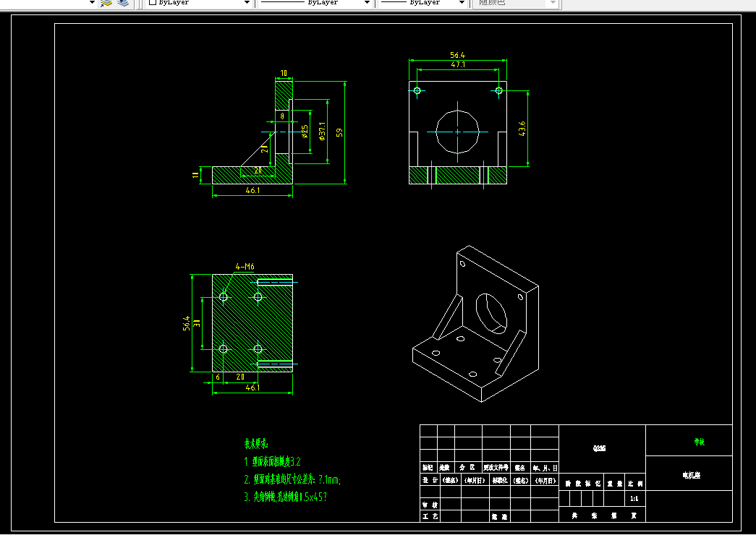
Task: Open the greyed-out plot style dropdown
Action: 516,2
